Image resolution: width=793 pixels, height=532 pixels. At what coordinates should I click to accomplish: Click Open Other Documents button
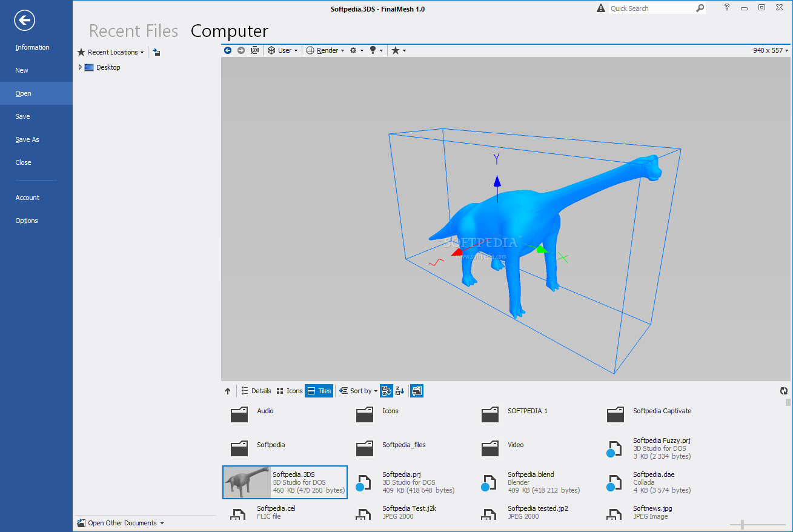pyautogui.click(x=120, y=523)
